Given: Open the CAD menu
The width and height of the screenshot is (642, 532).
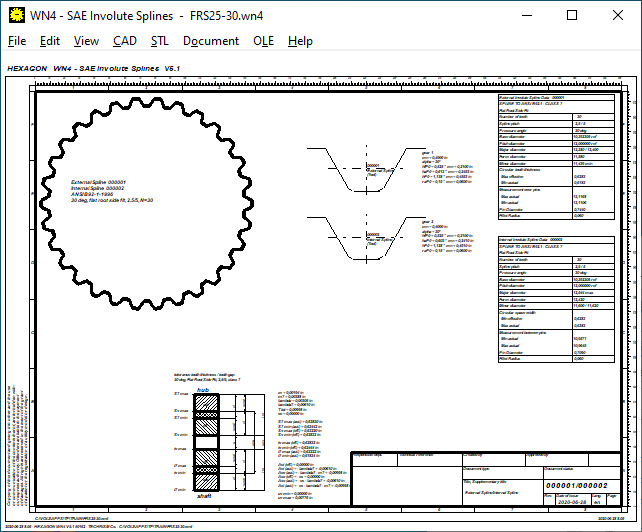Looking at the screenshot, I should point(125,41).
